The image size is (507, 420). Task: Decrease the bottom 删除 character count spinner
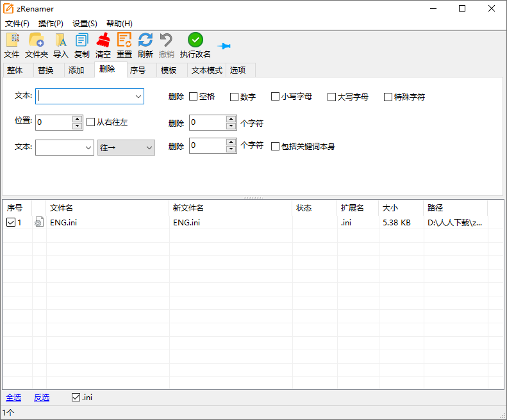tap(231, 149)
